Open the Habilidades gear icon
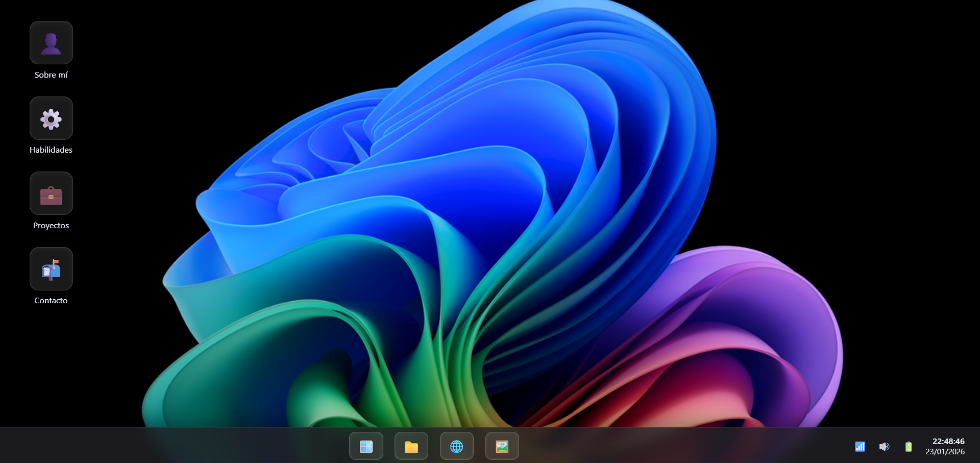This screenshot has height=463, width=980. point(51,118)
